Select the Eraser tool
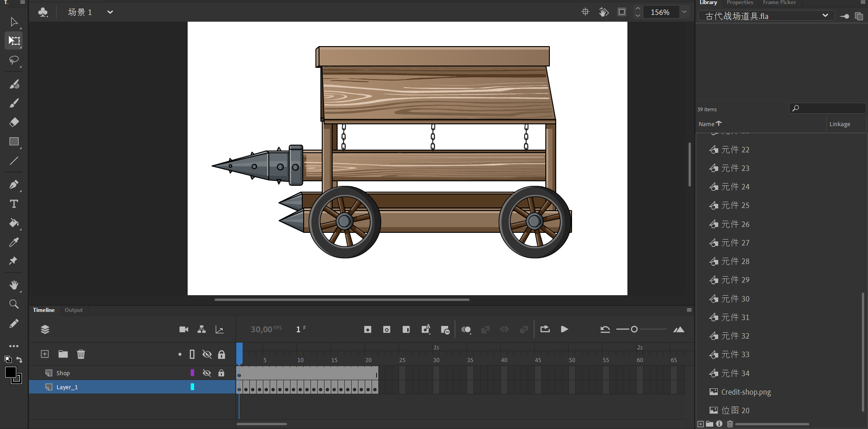 pyautogui.click(x=14, y=122)
